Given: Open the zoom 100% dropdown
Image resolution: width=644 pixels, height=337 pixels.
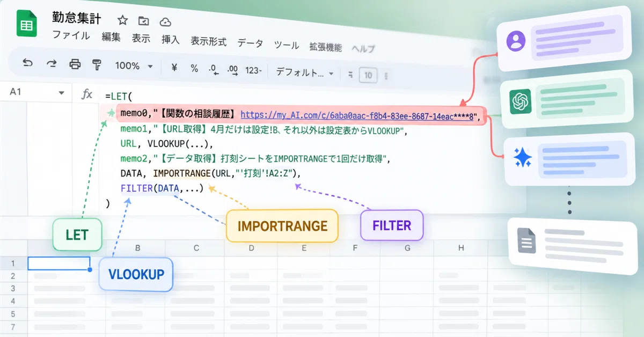Looking at the screenshot, I should (x=134, y=66).
